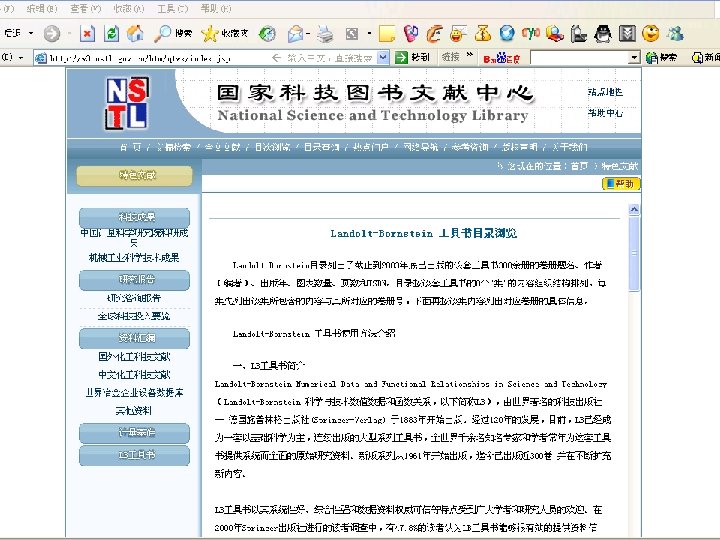This screenshot has width=720, height=540.
Task: Click the 资料汇编 sidebar section button
Action: (x=135, y=338)
